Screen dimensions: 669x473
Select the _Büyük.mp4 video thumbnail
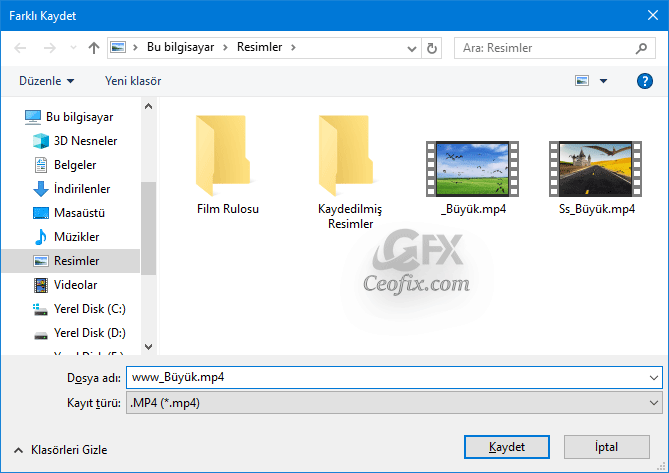[x=472, y=169]
